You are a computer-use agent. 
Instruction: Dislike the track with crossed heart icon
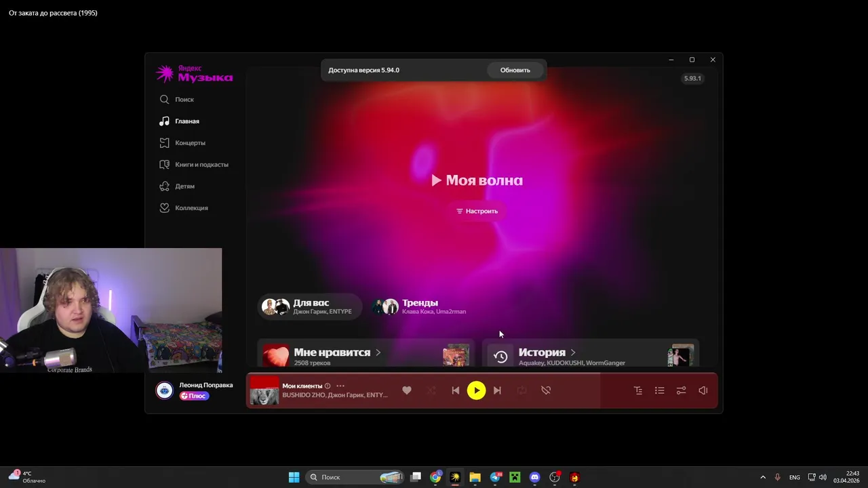[546, 390]
